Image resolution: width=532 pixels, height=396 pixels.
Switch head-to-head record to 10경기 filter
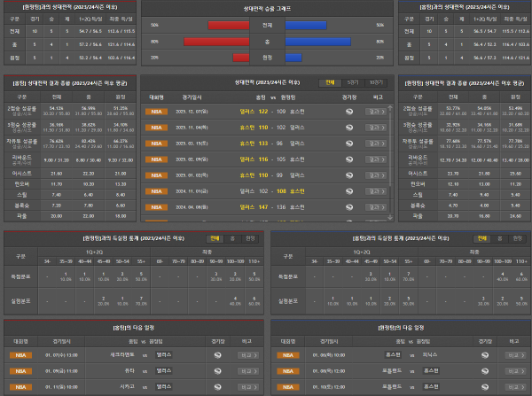(x=375, y=82)
